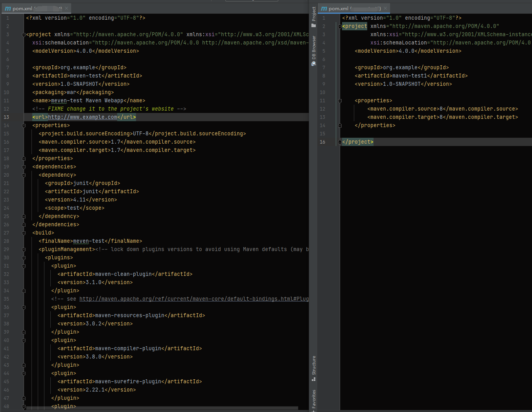
Task: Click the packaging war line
Action: click(x=73, y=92)
